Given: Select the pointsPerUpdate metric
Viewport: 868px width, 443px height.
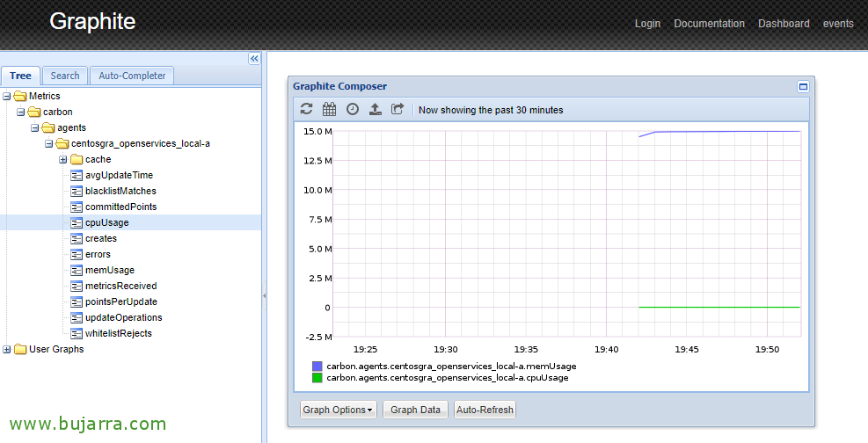Looking at the screenshot, I should tap(121, 302).
